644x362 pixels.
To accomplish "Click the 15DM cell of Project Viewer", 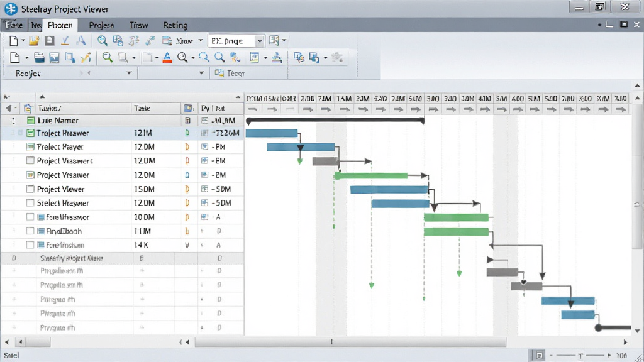I will point(156,189).
